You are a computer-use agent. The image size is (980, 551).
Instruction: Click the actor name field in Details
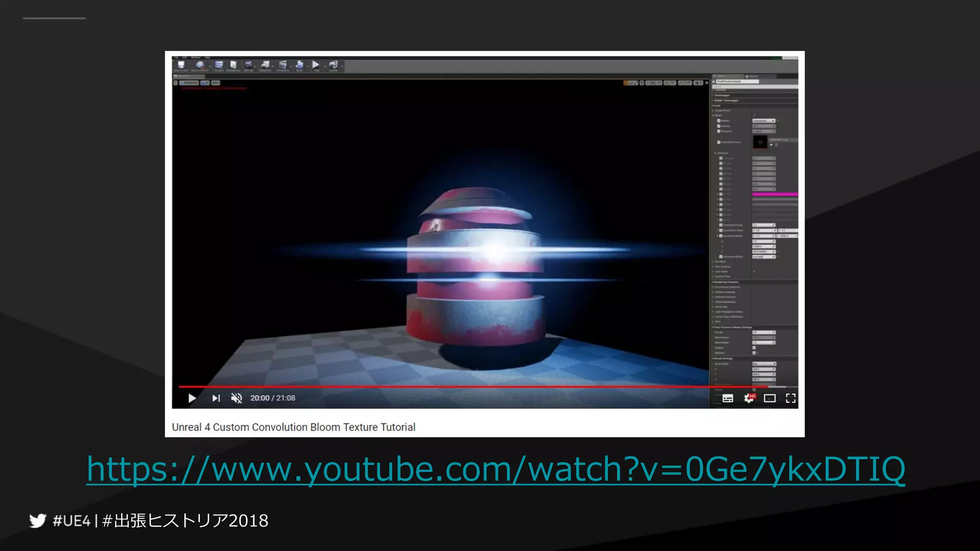[737, 81]
